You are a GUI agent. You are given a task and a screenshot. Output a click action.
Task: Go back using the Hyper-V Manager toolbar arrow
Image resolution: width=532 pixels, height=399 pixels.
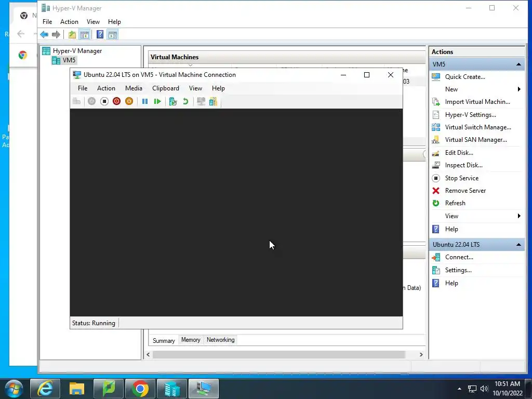pos(44,34)
